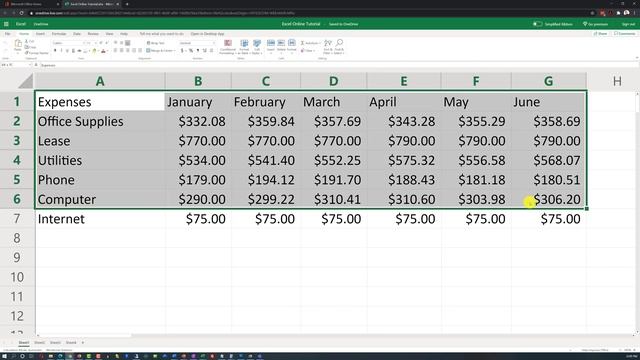Open the font color dropdown arrow
The width and height of the screenshot is (640, 360).
[107, 51]
